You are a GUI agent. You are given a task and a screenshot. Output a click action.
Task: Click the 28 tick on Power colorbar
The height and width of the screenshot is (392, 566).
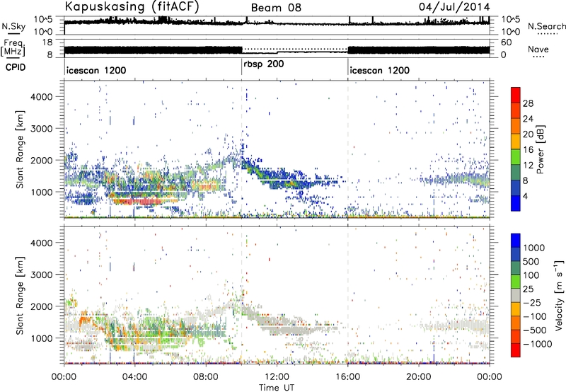(528, 103)
